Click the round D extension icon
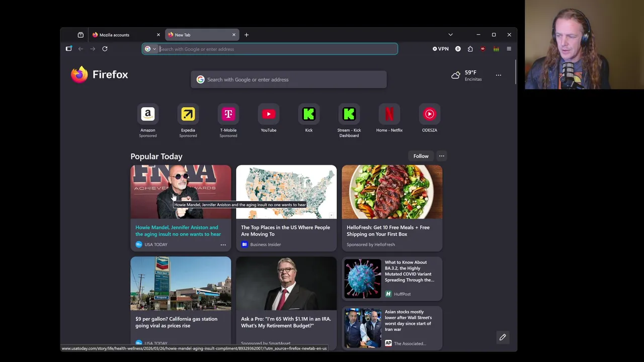 coord(458,49)
